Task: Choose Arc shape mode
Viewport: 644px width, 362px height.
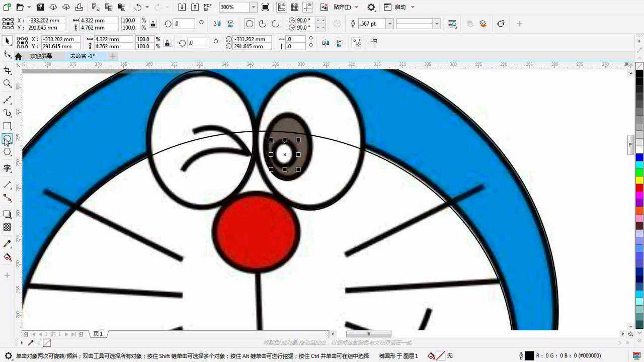Action: point(275,24)
